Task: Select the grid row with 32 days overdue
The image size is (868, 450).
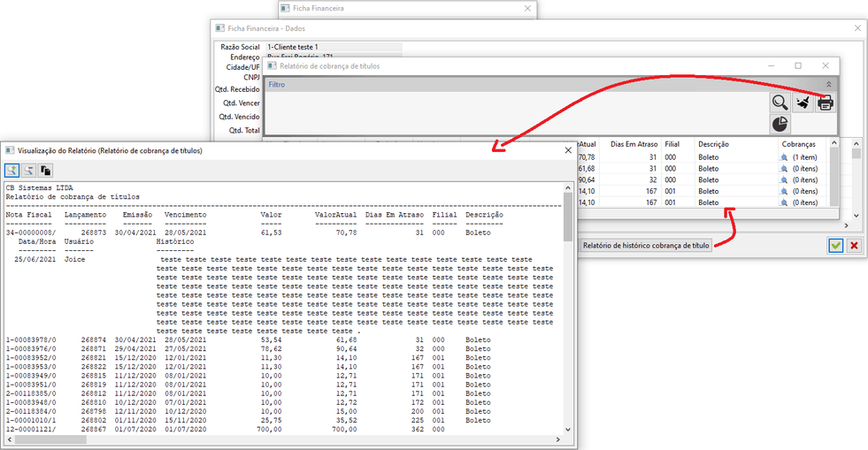Action: [x=703, y=180]
